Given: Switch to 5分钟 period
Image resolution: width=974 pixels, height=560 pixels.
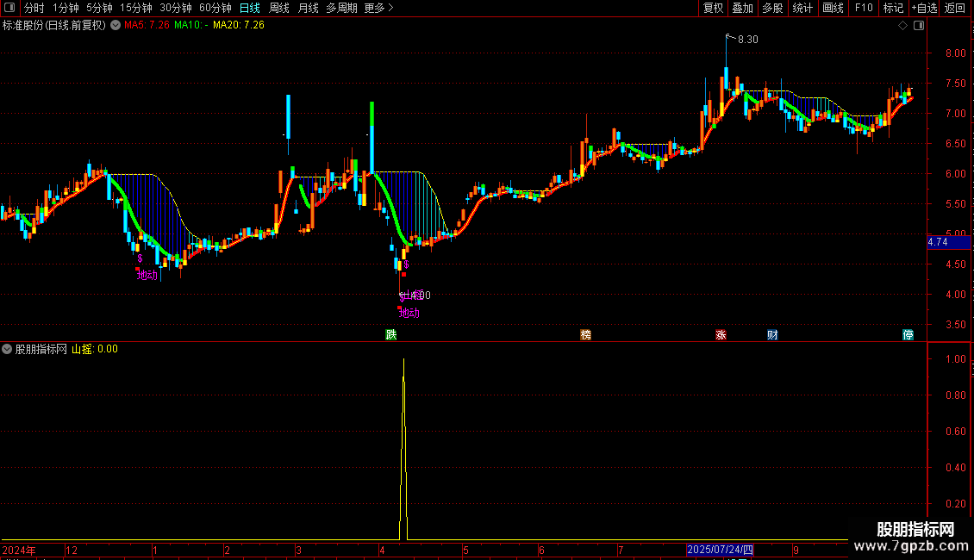Looking at the screenshot, I should click(x=99, y=8).
